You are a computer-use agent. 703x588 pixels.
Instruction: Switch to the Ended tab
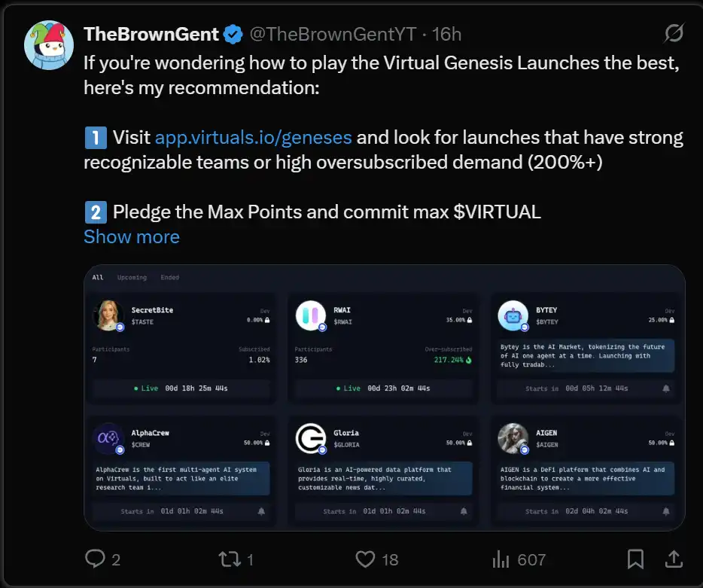click(x=169, y=278)
